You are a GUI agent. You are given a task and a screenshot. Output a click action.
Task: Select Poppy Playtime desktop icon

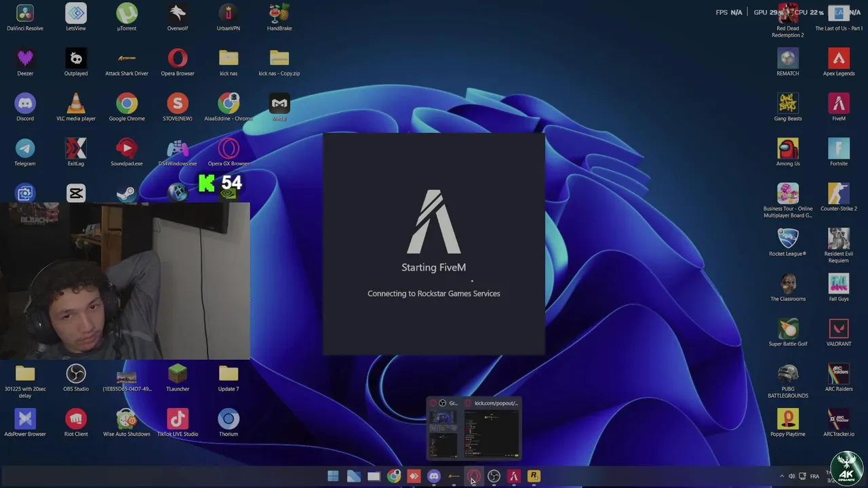(x=788, y=424)
